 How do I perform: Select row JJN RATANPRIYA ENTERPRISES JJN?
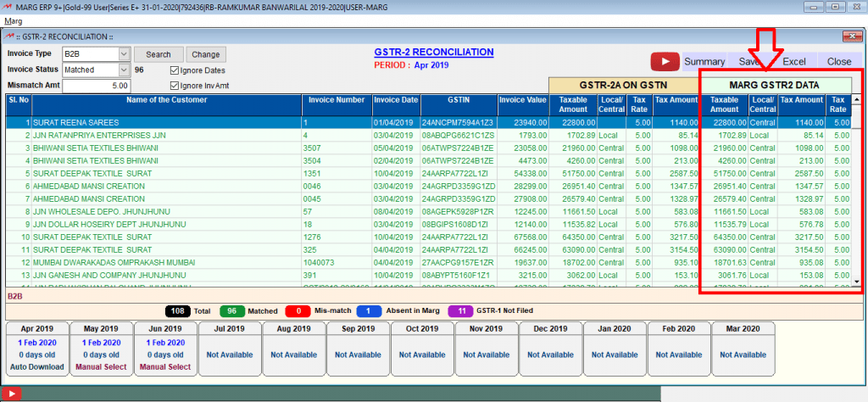point(428,135)
